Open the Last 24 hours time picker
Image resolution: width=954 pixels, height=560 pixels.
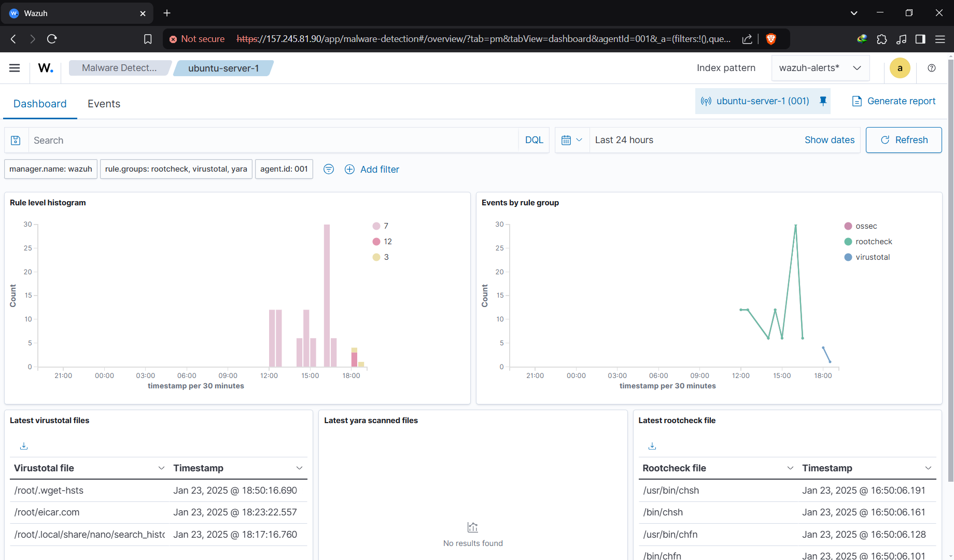[x=624, y=140]
